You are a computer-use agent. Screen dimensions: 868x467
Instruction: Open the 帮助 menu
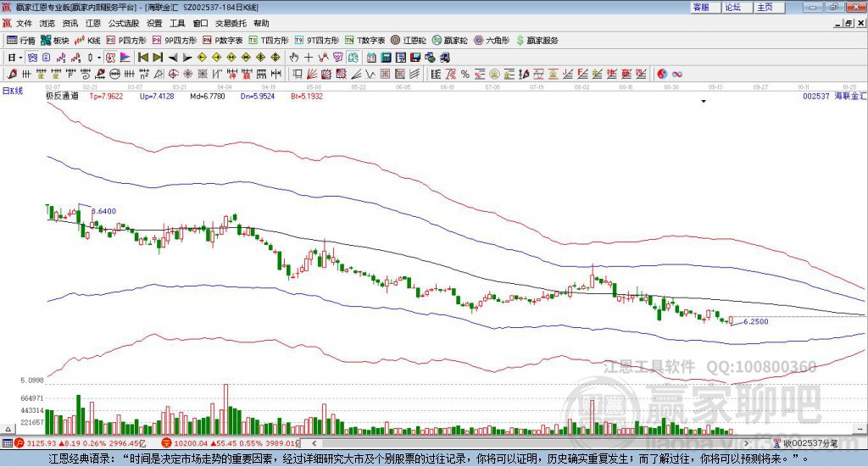coord(261,23)
